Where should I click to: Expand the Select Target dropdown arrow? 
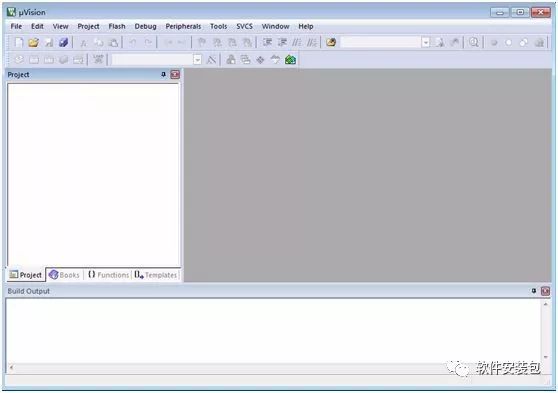click(x=198, y=60)
